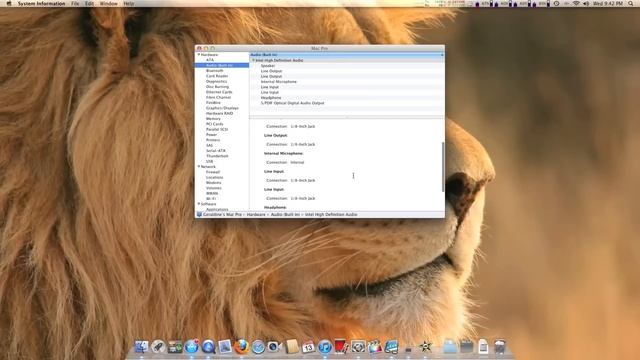Launch iMovie star icon in Dock
Viewport: 640px width, 360px height.
point(425,347)
